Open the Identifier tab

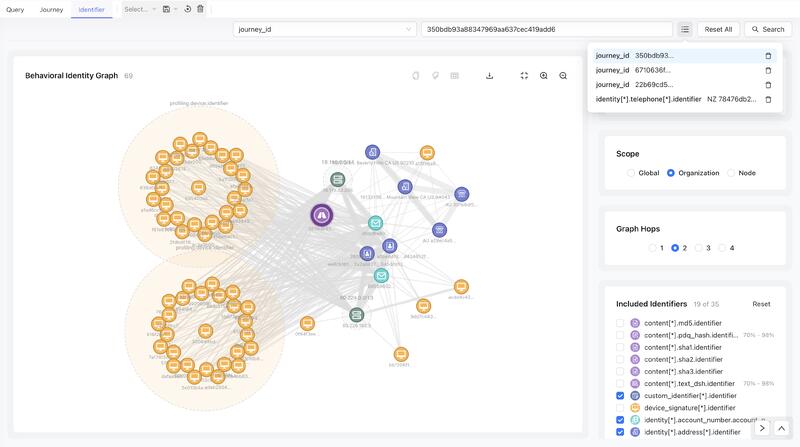(x=91, y=9)
